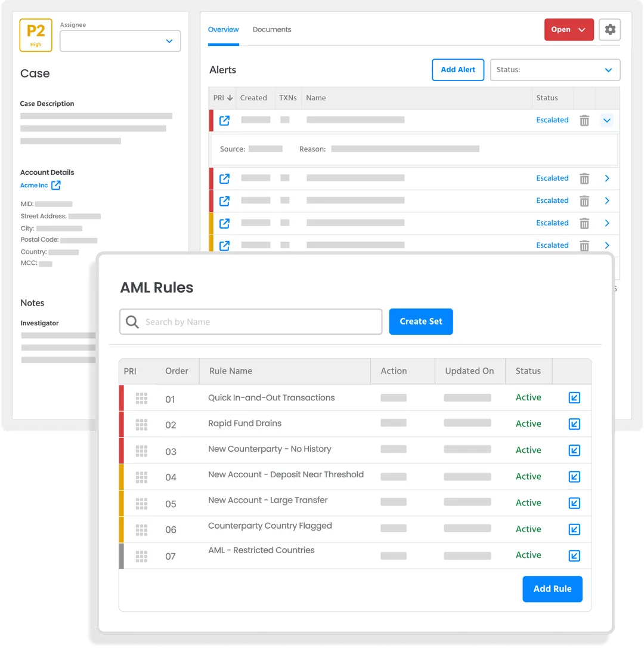
Task: Sort alerts by the PRI column arrow
Action: pos(230,98)
